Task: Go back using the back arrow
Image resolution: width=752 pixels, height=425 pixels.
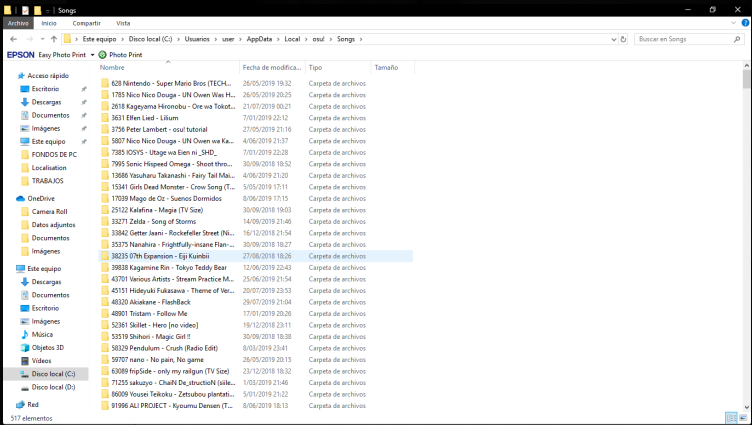Action: (13, 39)
